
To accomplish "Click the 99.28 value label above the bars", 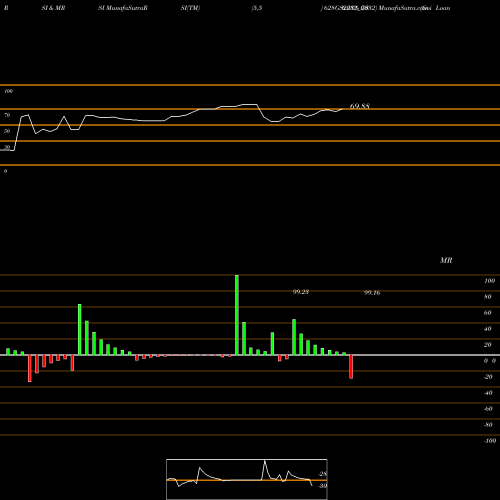I will tap(301, 292).
